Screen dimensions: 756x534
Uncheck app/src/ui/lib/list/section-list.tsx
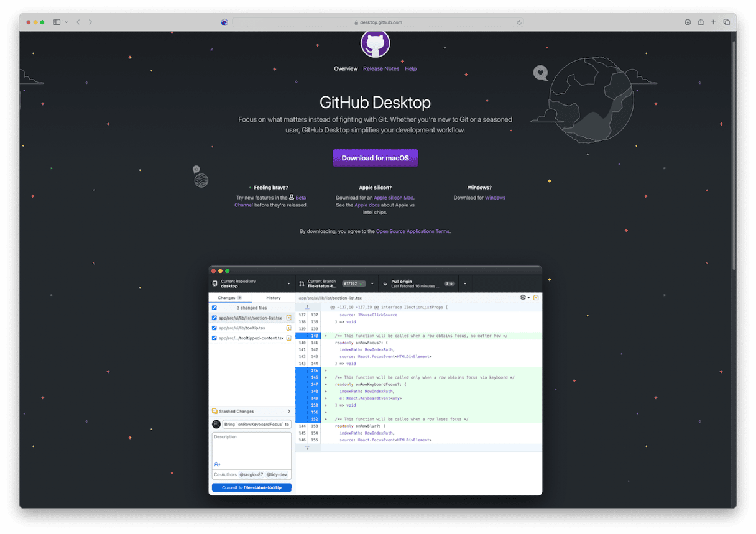[213, 318]
